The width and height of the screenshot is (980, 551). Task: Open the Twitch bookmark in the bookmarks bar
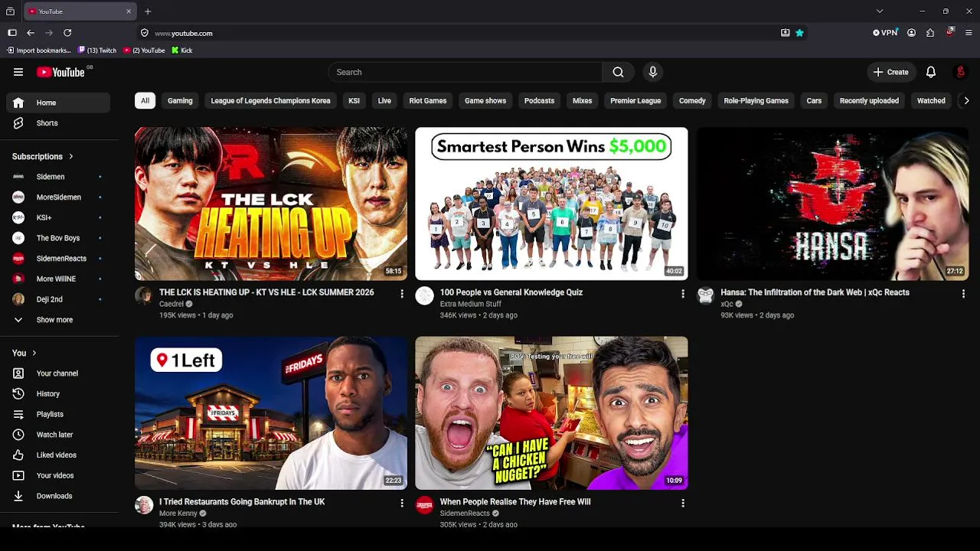[x=97, y=51]
